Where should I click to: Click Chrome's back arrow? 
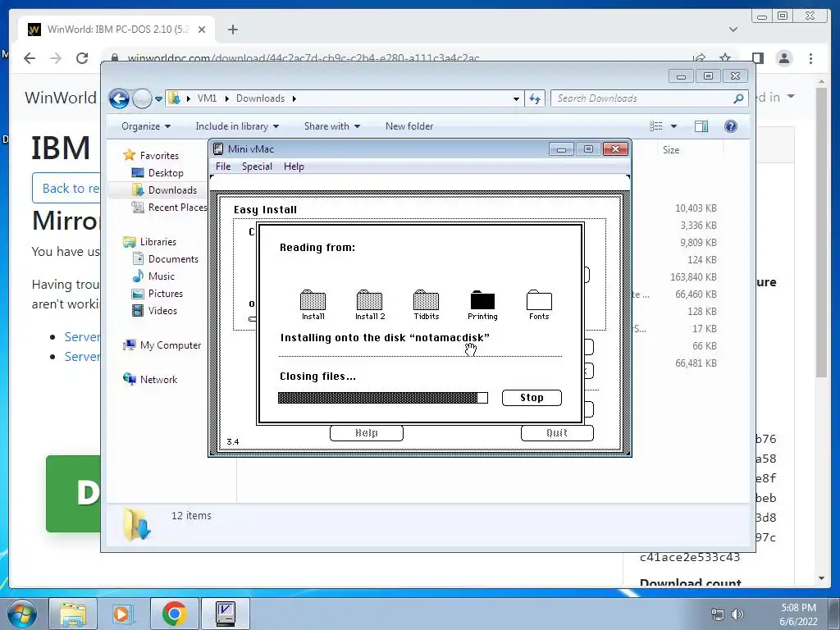point(30,58)
